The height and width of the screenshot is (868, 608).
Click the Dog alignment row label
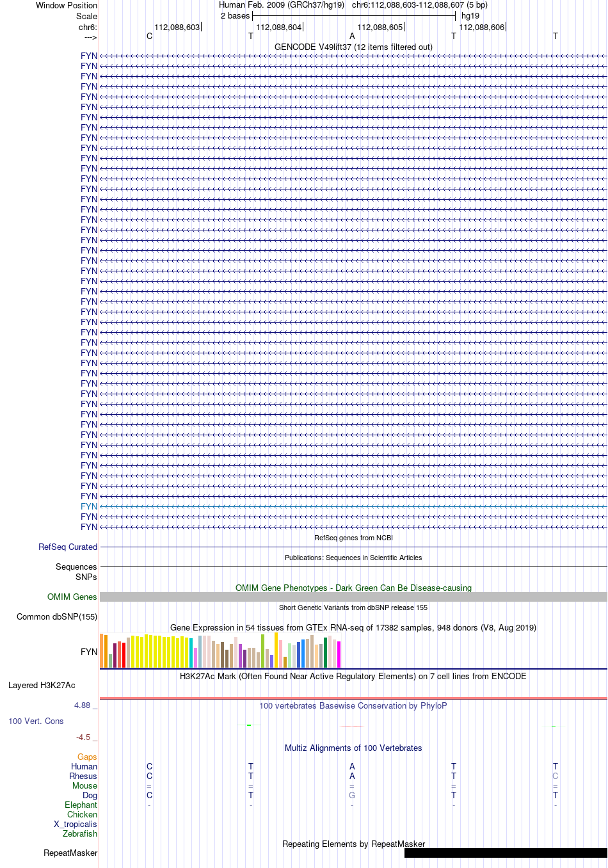pos(90,796)
